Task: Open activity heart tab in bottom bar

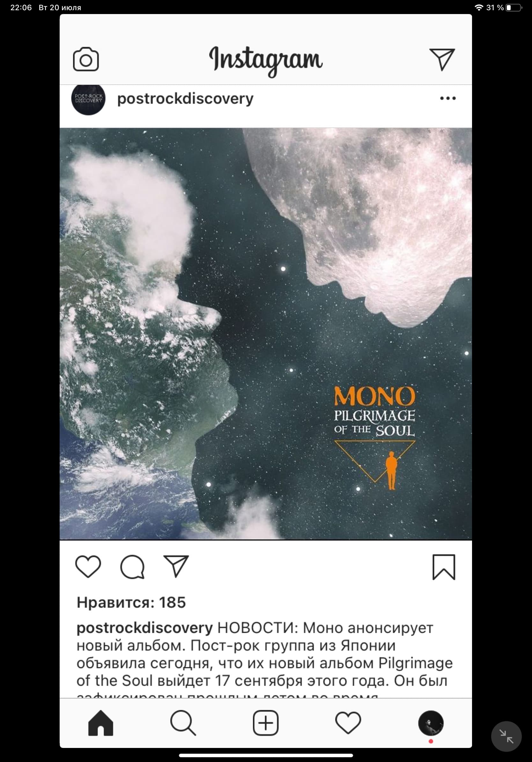Action: coord(348,723)
